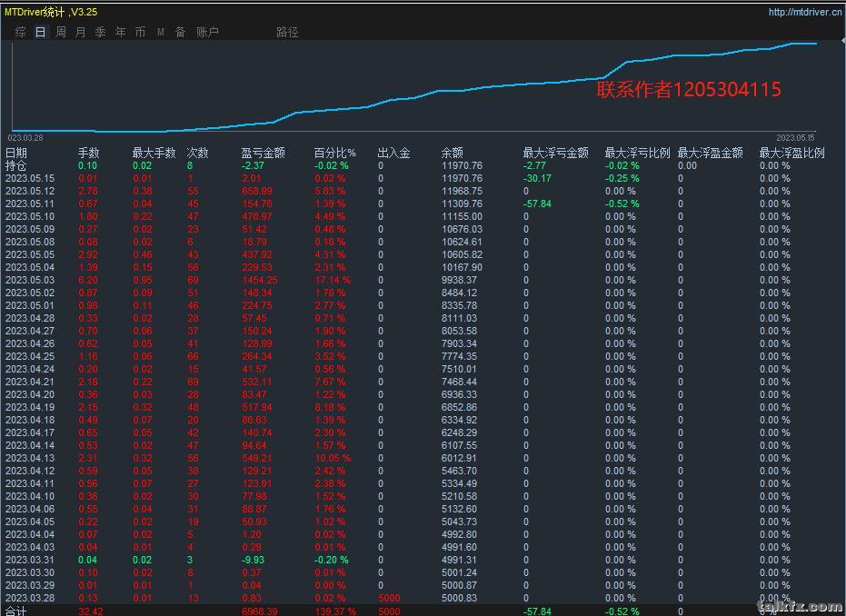Click trade count 69 on 2023.04.21
Viewport: 846px width, 616px height.
coord(193,382)
